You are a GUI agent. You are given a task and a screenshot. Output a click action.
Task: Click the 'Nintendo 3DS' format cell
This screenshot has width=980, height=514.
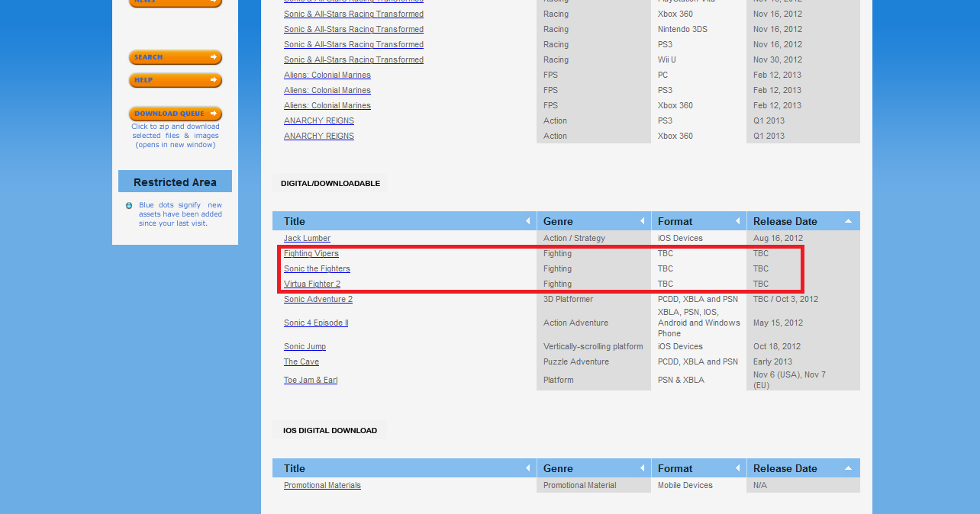682,29
